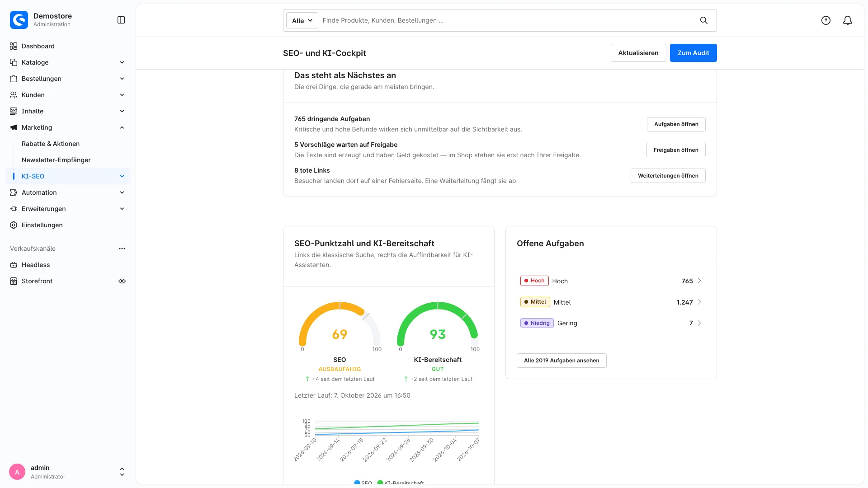Click the Kataloge icon in sidebar
868x488 pixels.
14,62
